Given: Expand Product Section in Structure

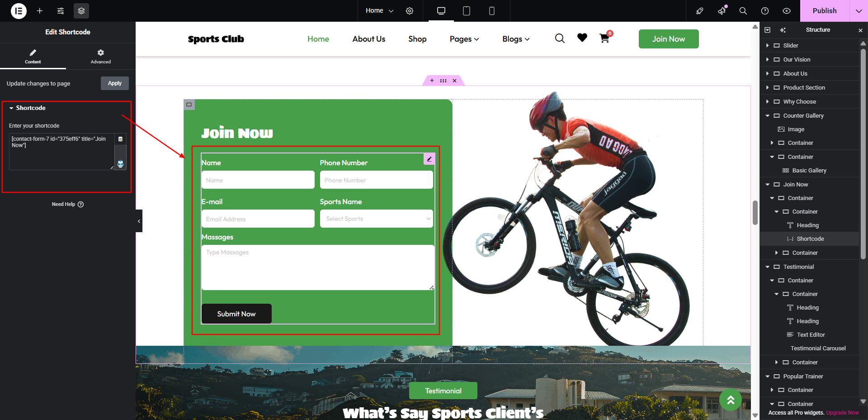Looking at the screenshot, I should click(767, 87).
